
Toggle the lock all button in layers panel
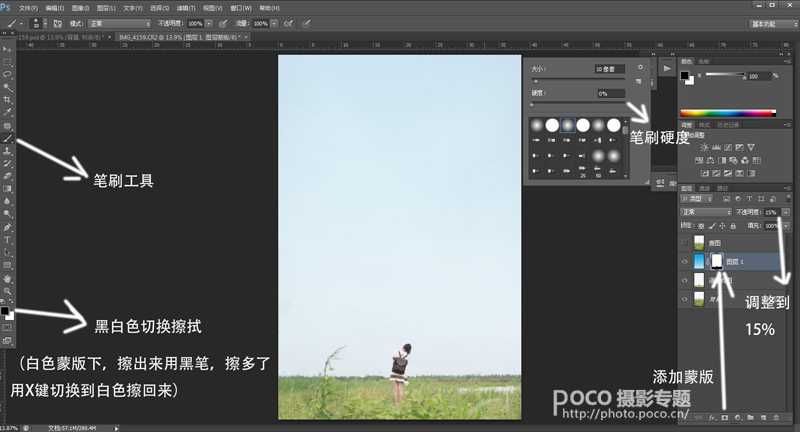(x=733, y=225)
